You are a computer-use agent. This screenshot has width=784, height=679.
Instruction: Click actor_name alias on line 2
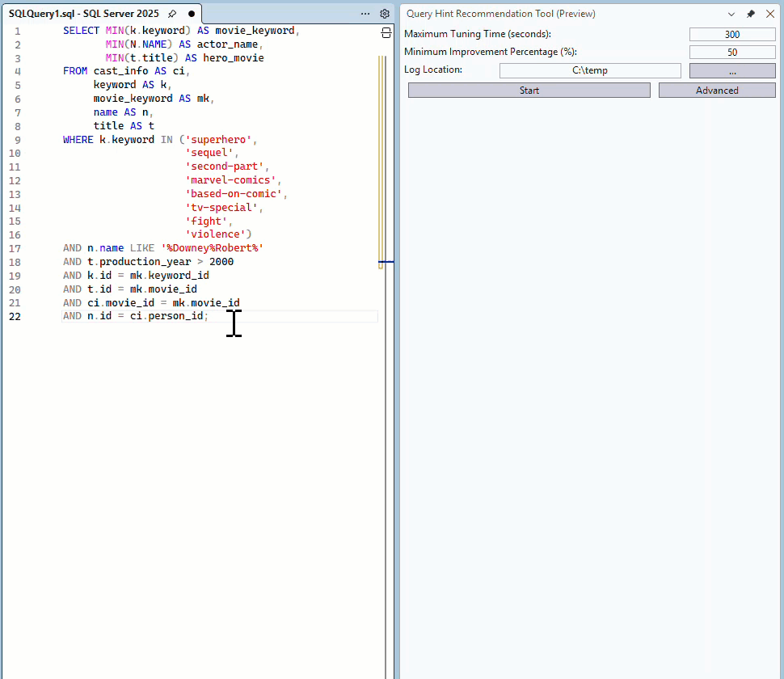tap(227, 44)
